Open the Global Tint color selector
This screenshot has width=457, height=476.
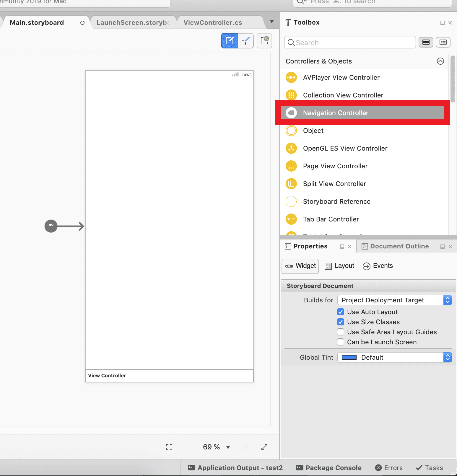(x=394, y=357)
